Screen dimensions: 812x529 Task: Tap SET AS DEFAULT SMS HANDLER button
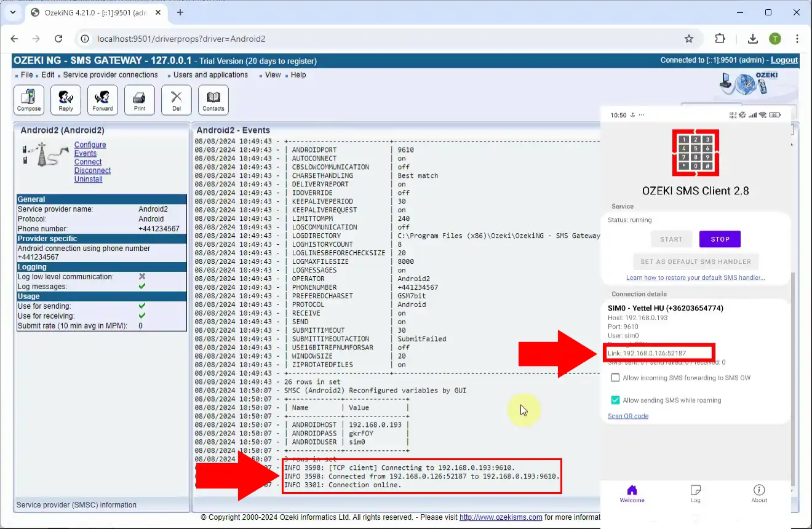(x=696, y=261)
